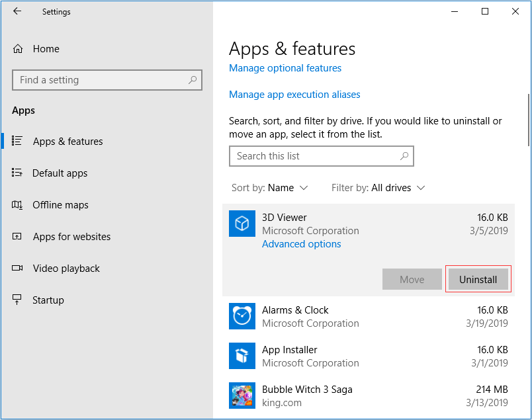Open Default apps section
The image size is (532, 420).
tap(60, 173)
